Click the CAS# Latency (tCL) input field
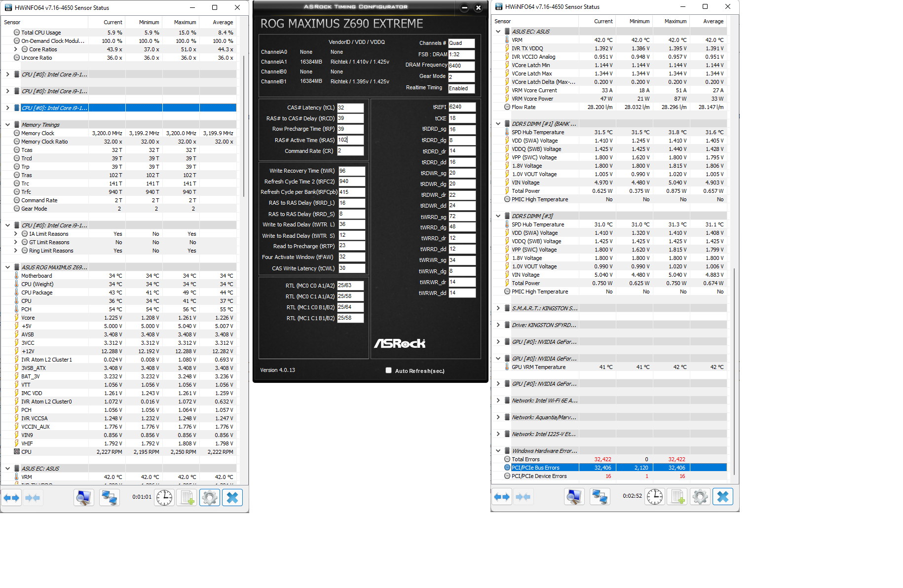903x588 pixels. click(x=350, y=108)
